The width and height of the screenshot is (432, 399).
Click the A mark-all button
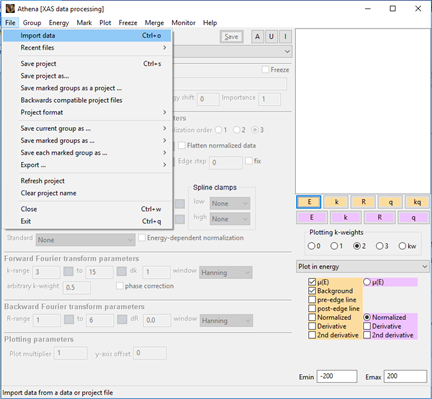click(x=257, y=37)
